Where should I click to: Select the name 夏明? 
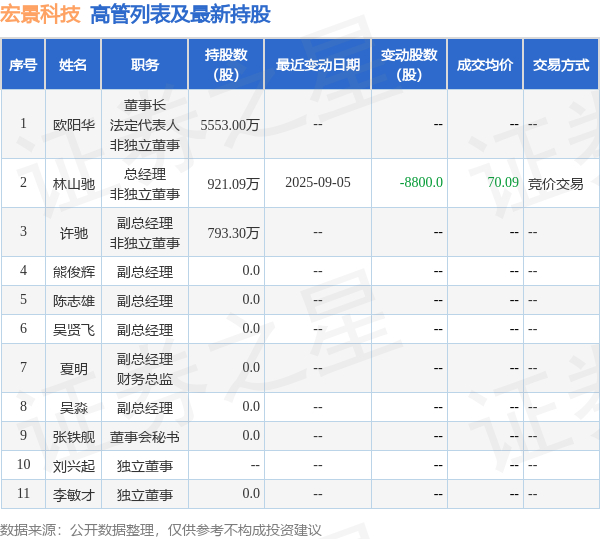pyautogui.click(x=74, y=368)
